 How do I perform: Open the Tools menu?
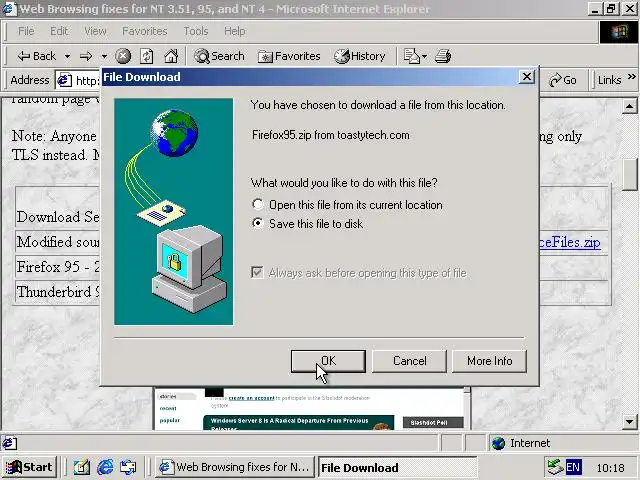pyautogui.click(x=196, y=31)
